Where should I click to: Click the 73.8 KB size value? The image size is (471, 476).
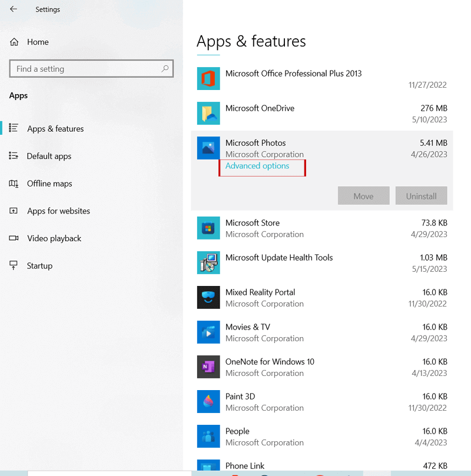[434, 223]
